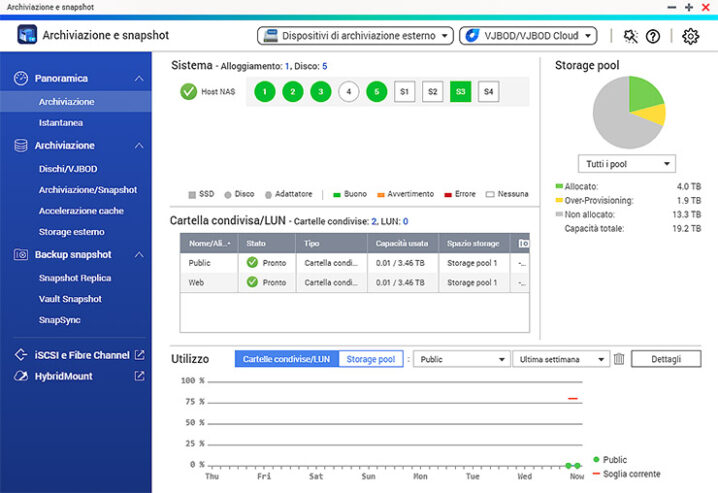Open Dispositivi di archiviazione esterno dropdown
The image size is (718, 493).
click(354, 36)
